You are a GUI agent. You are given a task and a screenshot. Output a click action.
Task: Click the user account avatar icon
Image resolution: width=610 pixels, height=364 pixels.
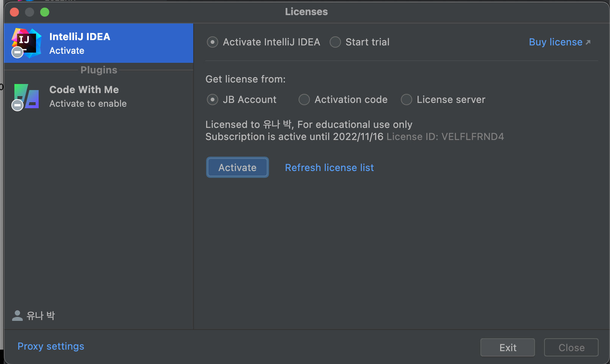17,316
